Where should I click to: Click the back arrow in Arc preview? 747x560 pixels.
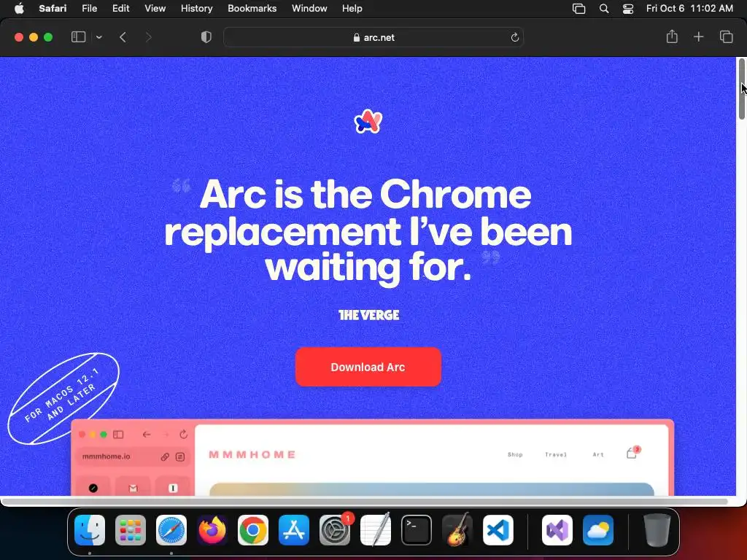[x=147, y=435]
